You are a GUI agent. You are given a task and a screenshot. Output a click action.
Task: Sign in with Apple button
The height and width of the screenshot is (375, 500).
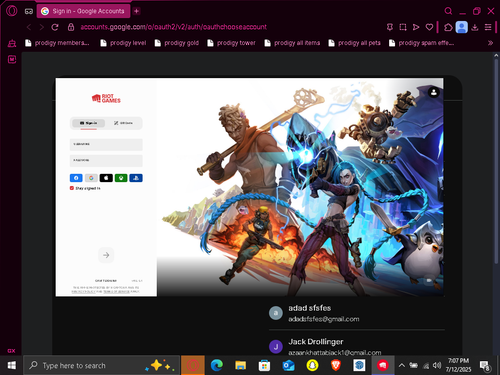(106, 178)
